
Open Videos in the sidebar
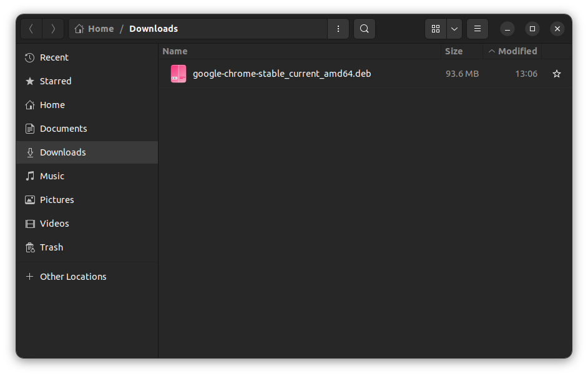[87, 224]
